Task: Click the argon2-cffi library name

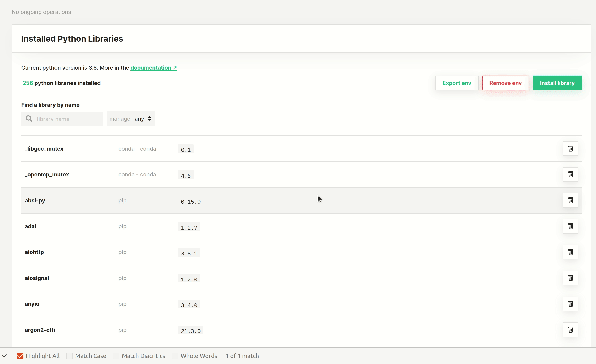Action: coord(40,330)
